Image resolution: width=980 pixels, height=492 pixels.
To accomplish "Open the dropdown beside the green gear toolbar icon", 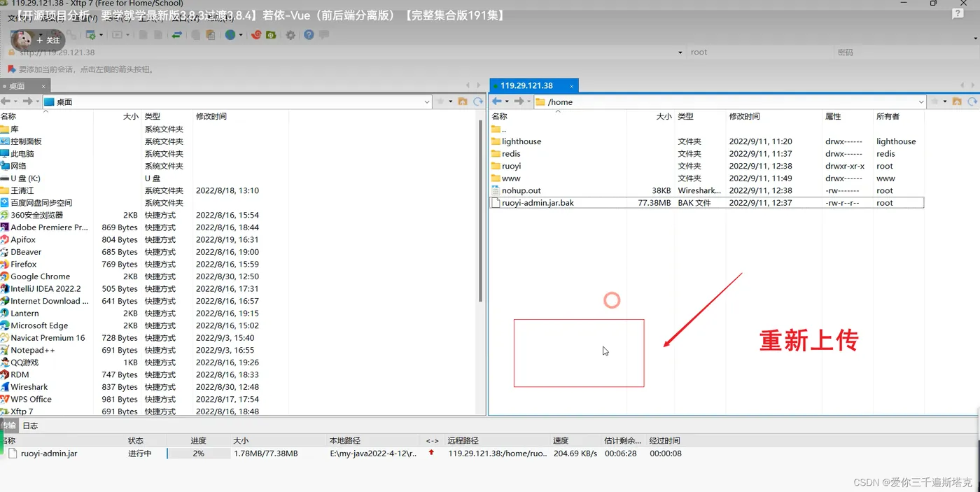I will point(101,35).
